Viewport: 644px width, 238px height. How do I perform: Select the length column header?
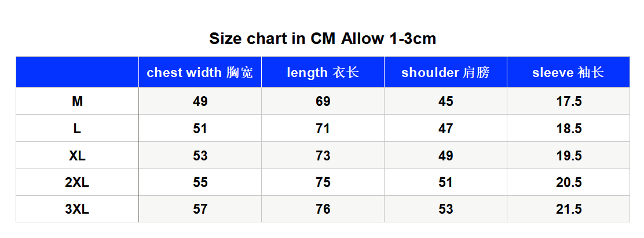(x=323, y=72)
